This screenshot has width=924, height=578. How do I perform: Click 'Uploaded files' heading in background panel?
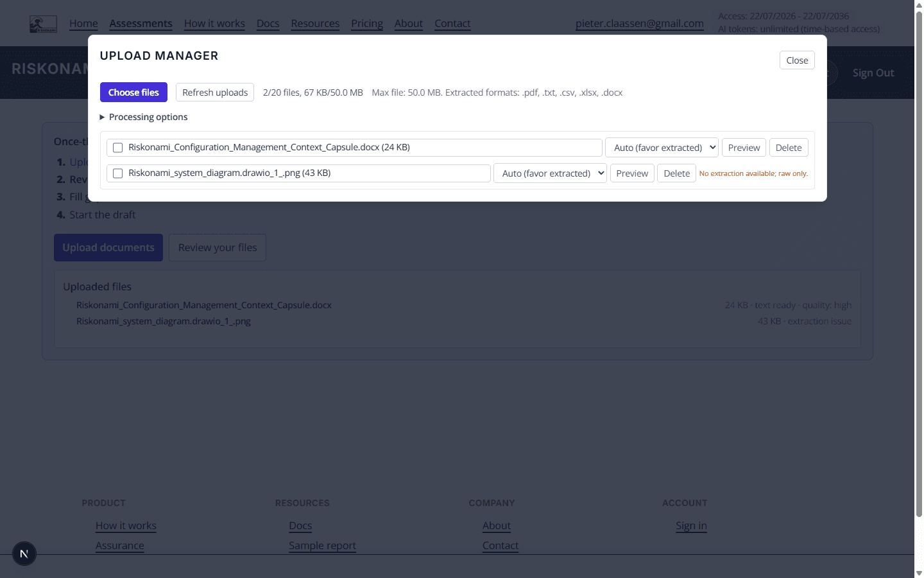coord(97,287)
